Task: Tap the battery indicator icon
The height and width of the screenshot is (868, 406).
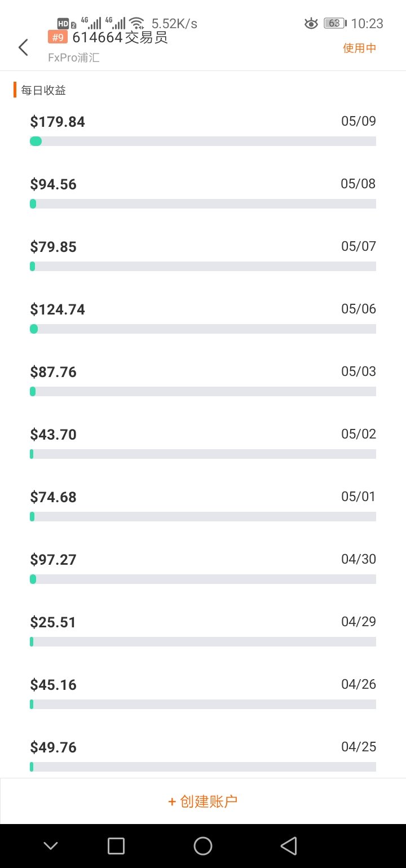Action: (335, 23)
